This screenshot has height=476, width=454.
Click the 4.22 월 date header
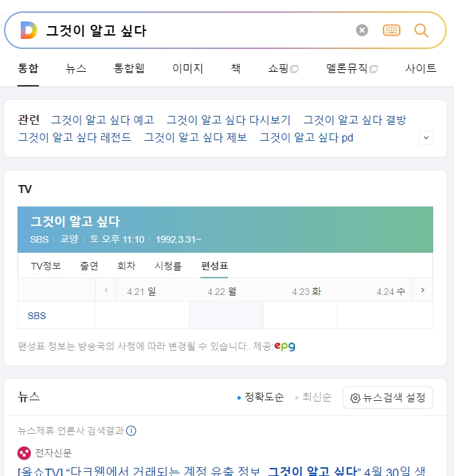click(x=222, y=292)
